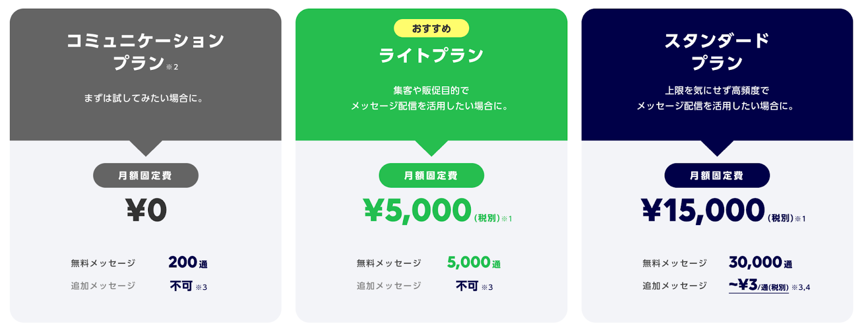Select the コミュニケーションプラン heading
The height and width of the screenshot is (326, 868).
[145, 51]
